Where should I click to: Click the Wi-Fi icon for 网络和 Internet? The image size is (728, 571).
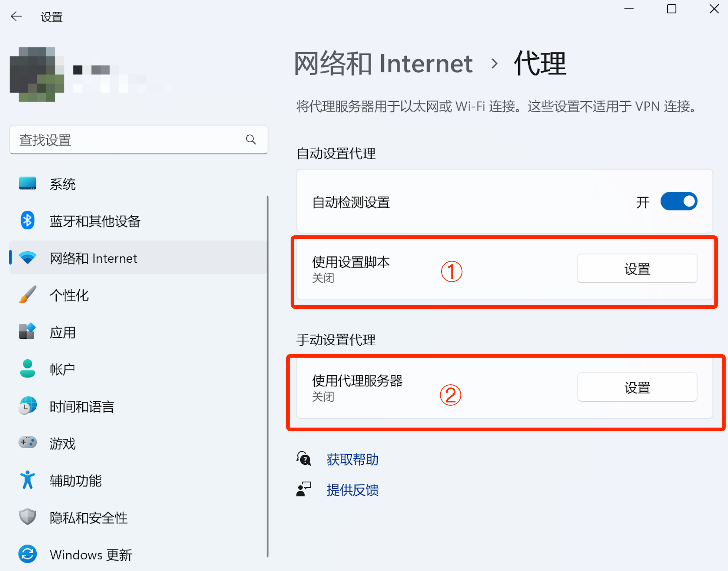tap(28, 258)
